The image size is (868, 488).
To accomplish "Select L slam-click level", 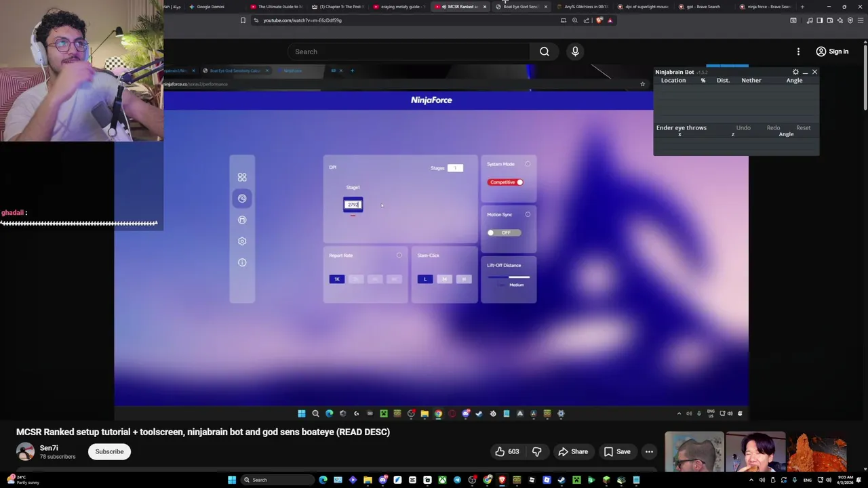I will [425, 279].
